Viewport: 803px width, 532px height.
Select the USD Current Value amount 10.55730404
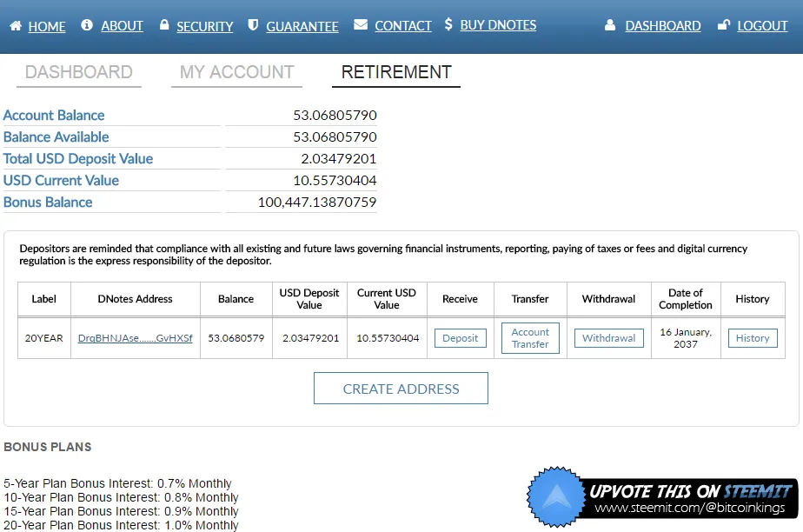coord(335,180)
